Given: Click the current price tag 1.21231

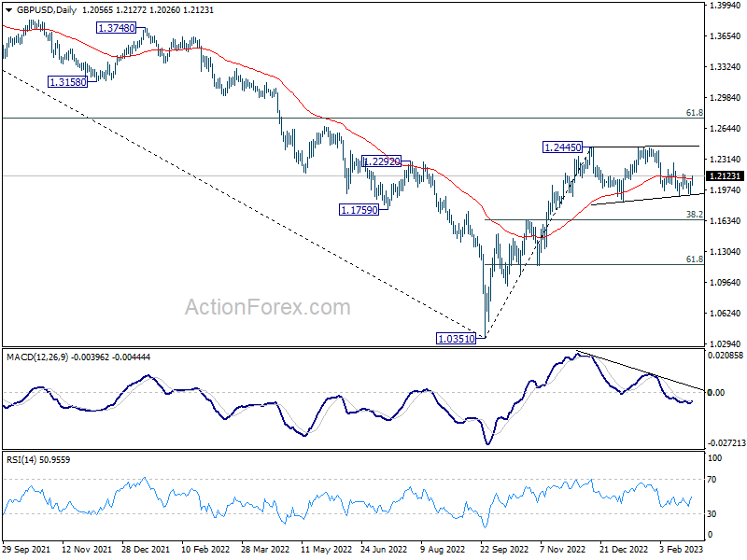Looking at the screenshot, I should pos(725,176).
